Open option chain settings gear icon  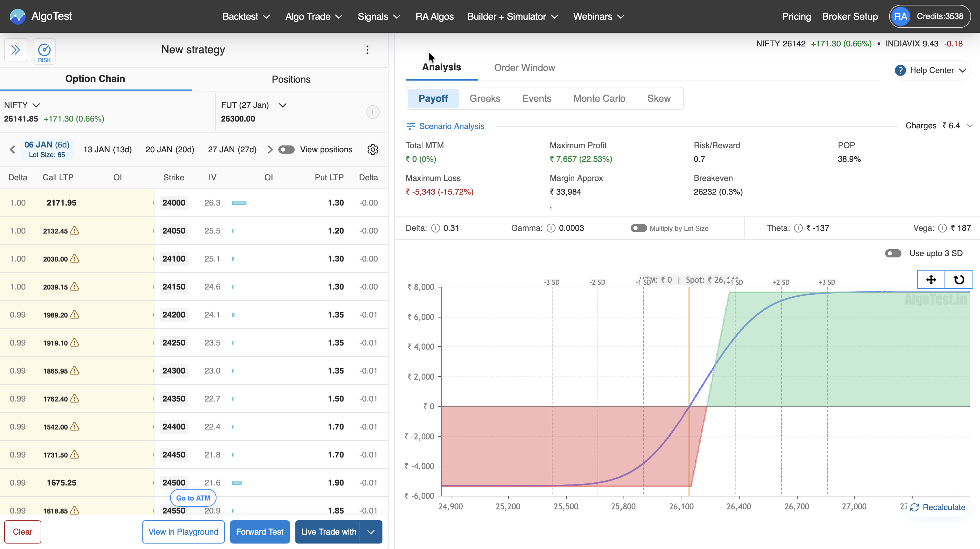click(373, 150)
